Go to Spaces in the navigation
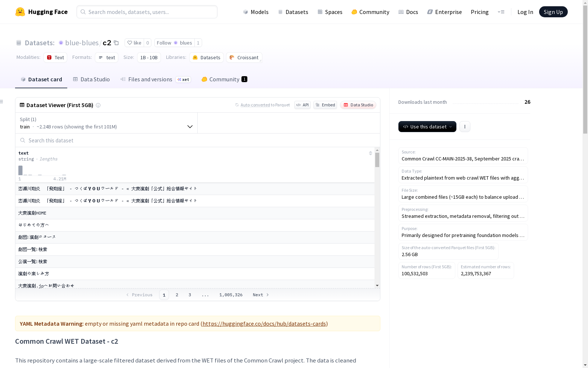Screen dimensions: 588x368 [x=330, y=12]
